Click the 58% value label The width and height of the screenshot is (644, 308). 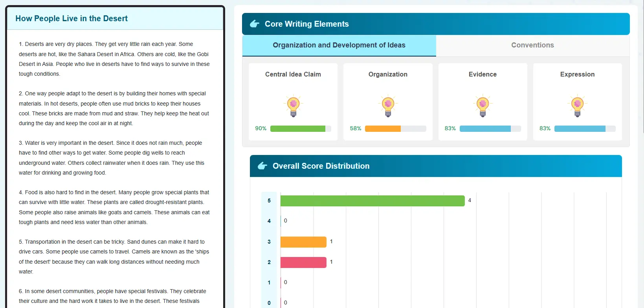(356, 129)
